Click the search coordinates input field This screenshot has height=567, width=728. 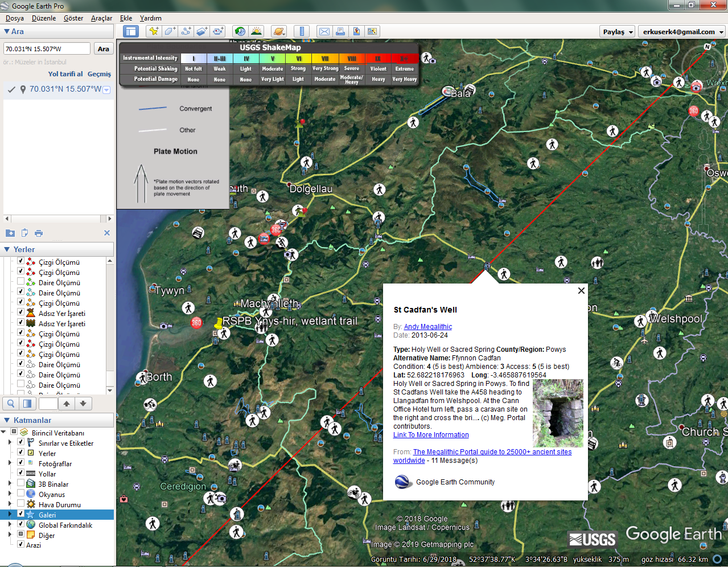point(47,49)
